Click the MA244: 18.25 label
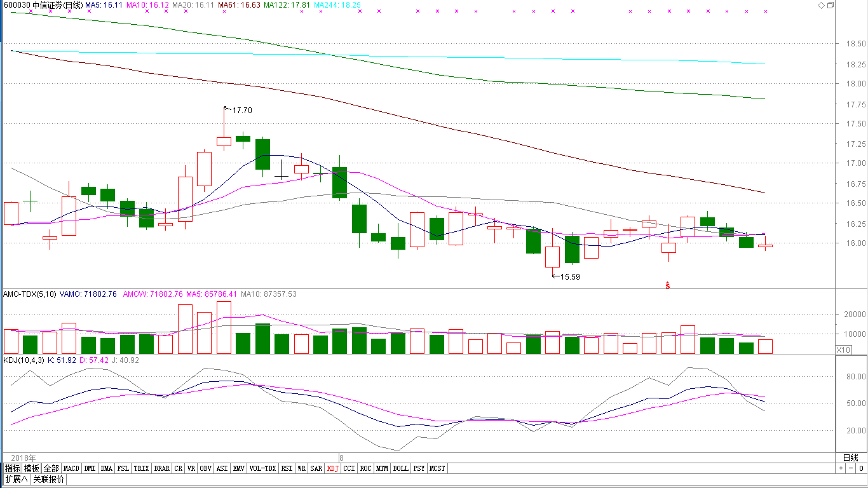Viewport: 868px width, 488px height. click(337, 5)
